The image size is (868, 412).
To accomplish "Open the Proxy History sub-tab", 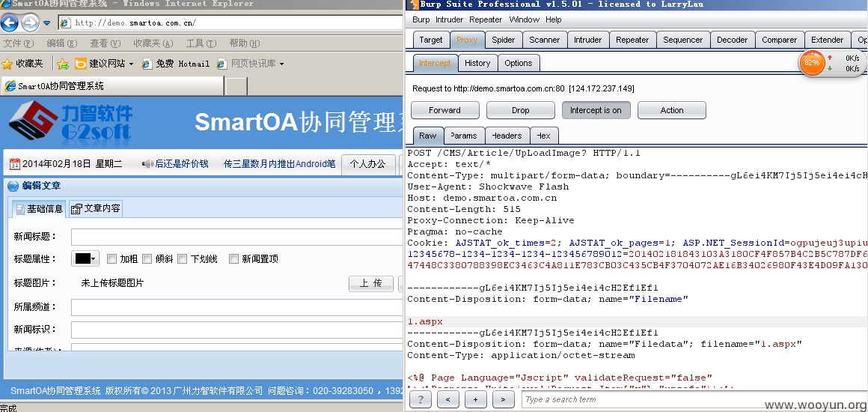I will pos(477,63).
